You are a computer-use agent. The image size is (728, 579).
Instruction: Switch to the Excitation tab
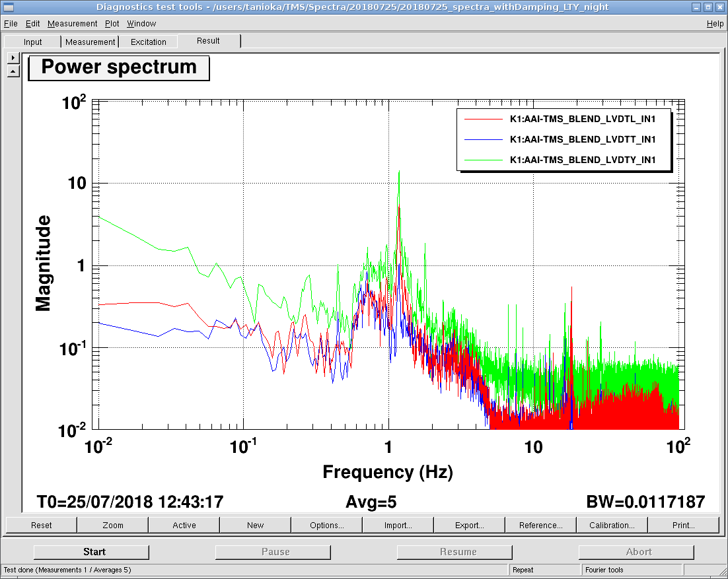coord(149,42)
